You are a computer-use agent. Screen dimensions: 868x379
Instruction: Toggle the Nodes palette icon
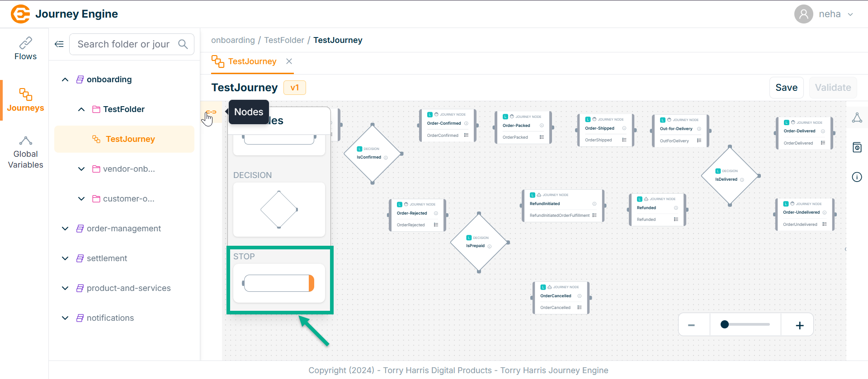211,112
